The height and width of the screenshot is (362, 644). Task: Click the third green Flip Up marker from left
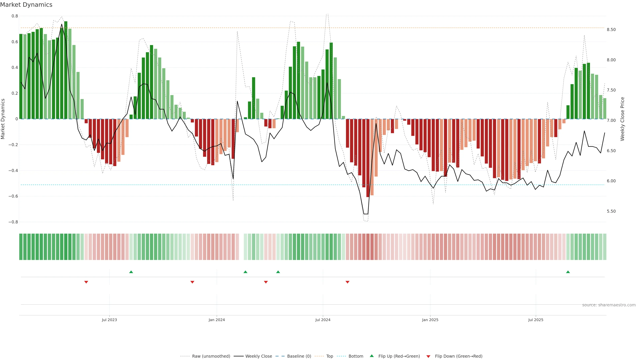coord(278,272)
